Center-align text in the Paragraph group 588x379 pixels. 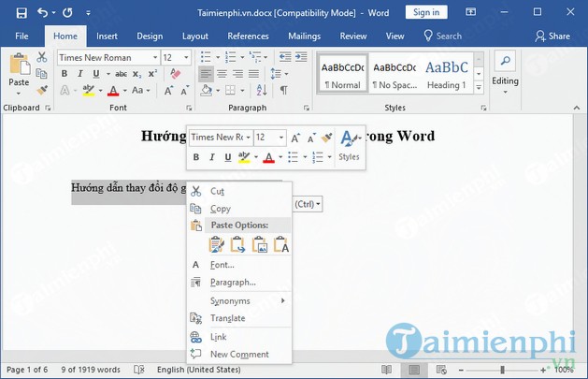[222, 74]
